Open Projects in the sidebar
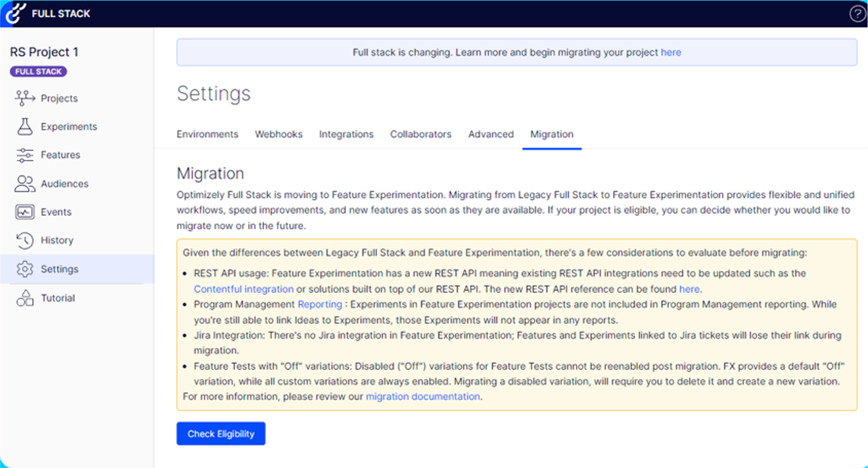This screenshot has width=868, height=468. (x=59, y=98)
